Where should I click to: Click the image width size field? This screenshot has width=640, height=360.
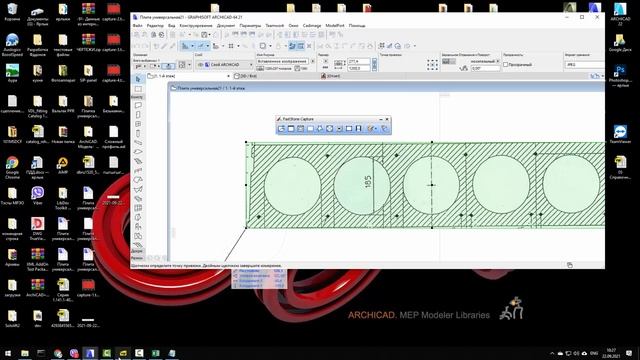(x=359, y=61)
